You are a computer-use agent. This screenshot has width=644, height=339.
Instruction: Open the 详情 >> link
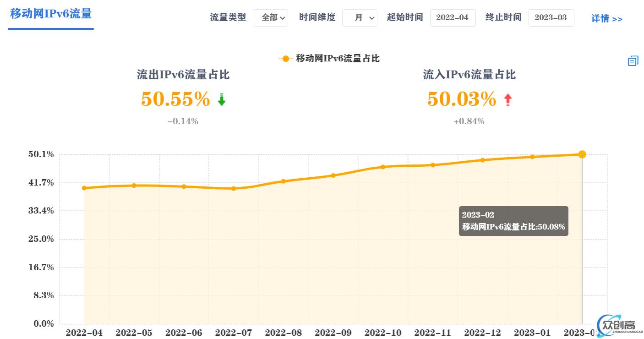(606, 18)
